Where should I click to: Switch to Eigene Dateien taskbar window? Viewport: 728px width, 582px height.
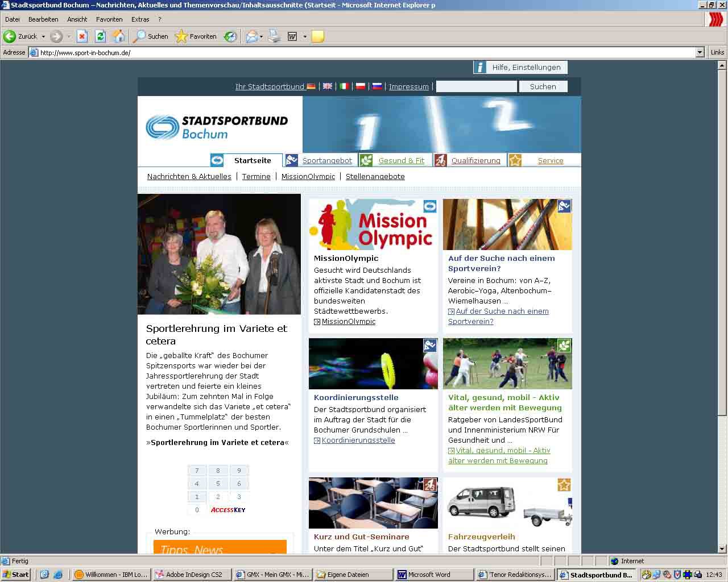click(353, 575)
